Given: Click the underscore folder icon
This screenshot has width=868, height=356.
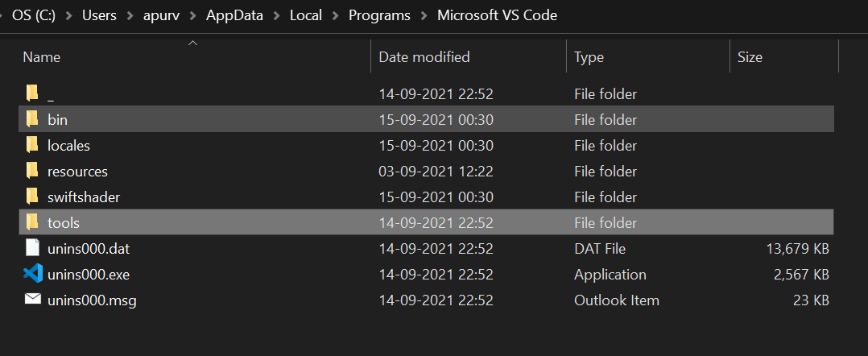Looking at the screenshot, I should coord(32,94).
